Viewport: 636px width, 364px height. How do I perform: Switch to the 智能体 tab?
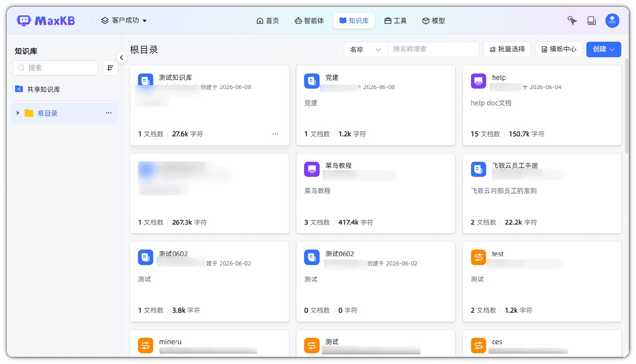tap(309, 21)
